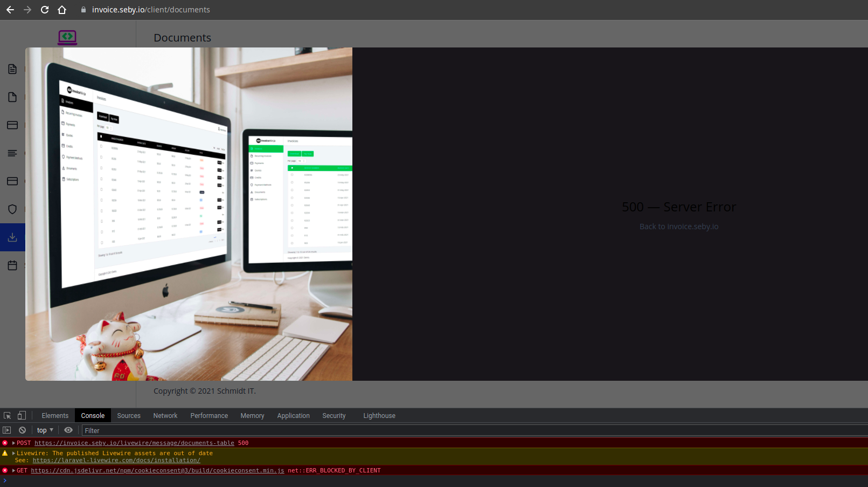
Task: Open the Subscriptions calendar icon
Action: (x=12, y=265)
